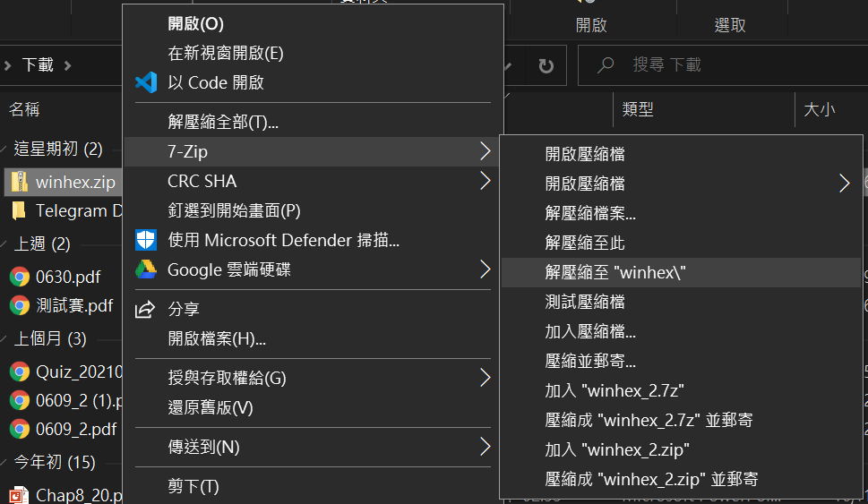Choose 測試壓縮檔
Screen dimensions: 868x504
pyautogui.click(x=682, y=302)
